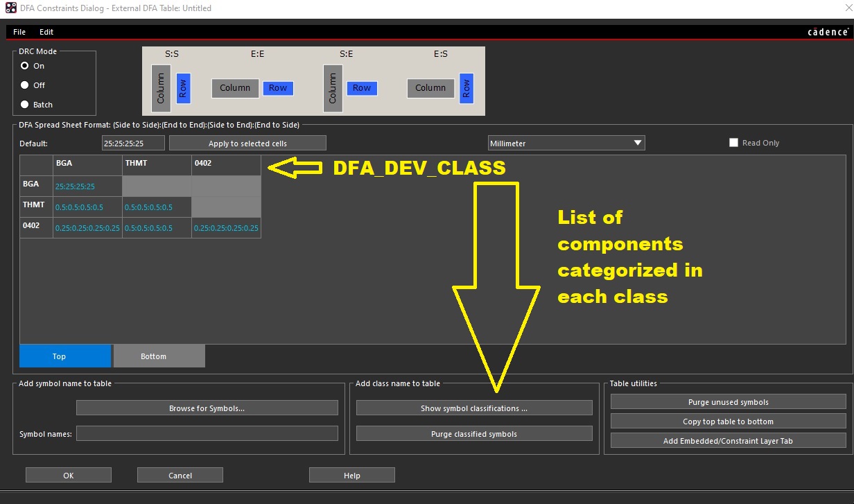Switch to the Top tab
The height and width of the screenshot is (504, 854).
point(65,356)
